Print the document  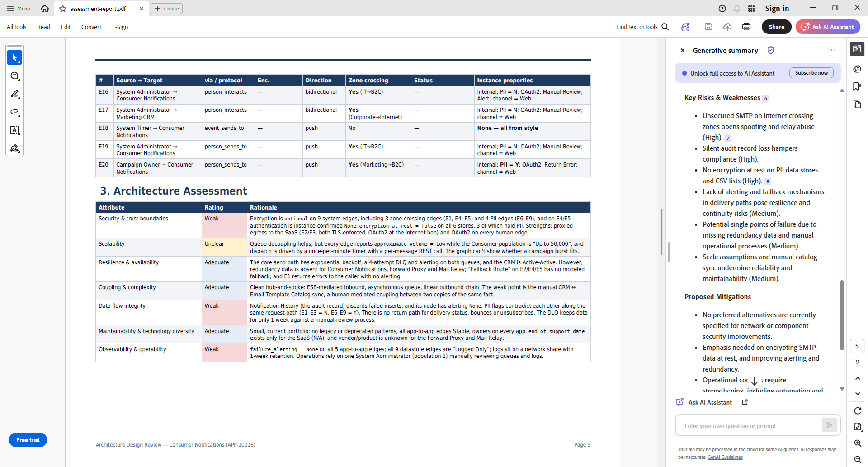[x=746, y=27]
